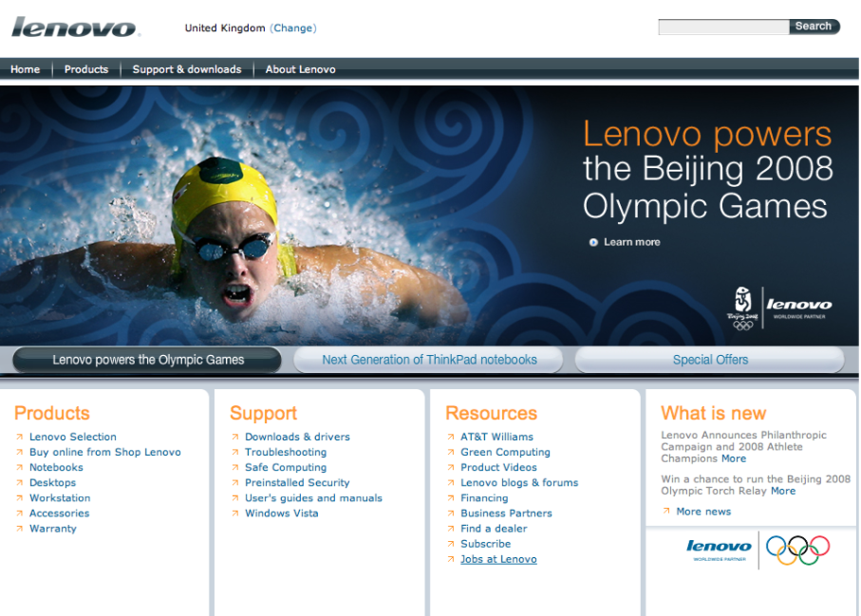This screenshot has width=861, height=616.
Task: Open Buy online from Shop Lenovo
Action: pos(104,453)
